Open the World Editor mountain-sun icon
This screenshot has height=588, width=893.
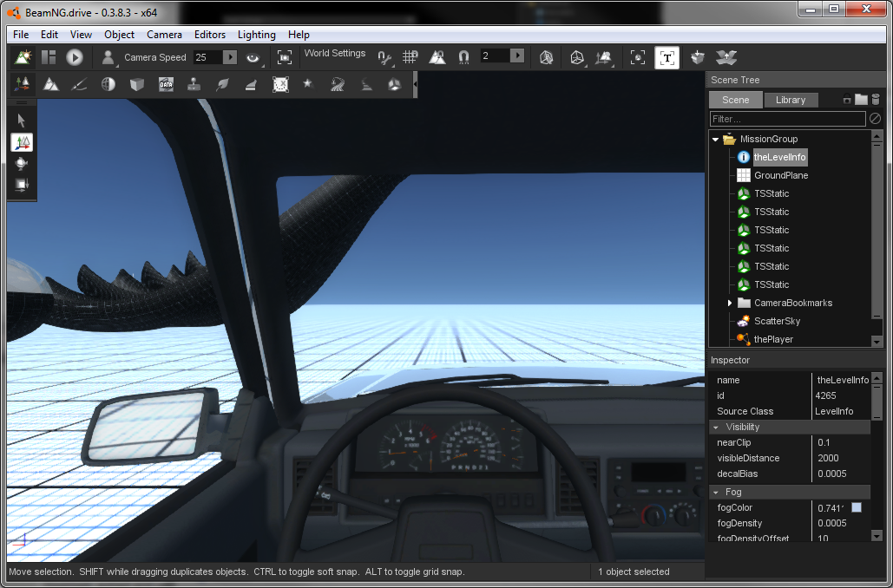click(x=23, y=57)
